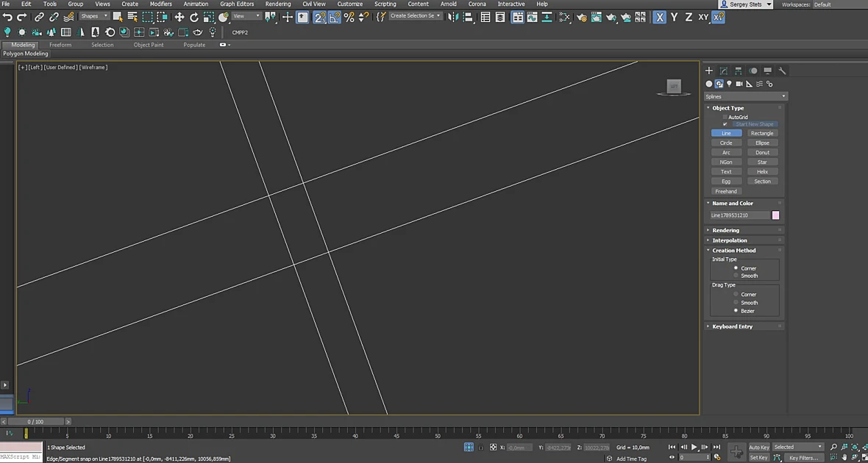Open the Rendering menu
The width and height of the screenshot is (868, 463).
tap(278, 4)
